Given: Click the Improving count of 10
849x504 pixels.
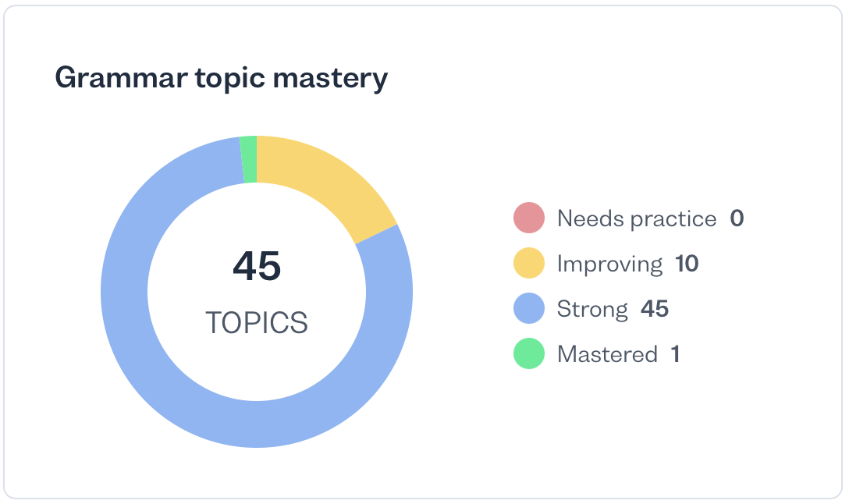Looking at the screenshot, I should click(x=687, y=264).
